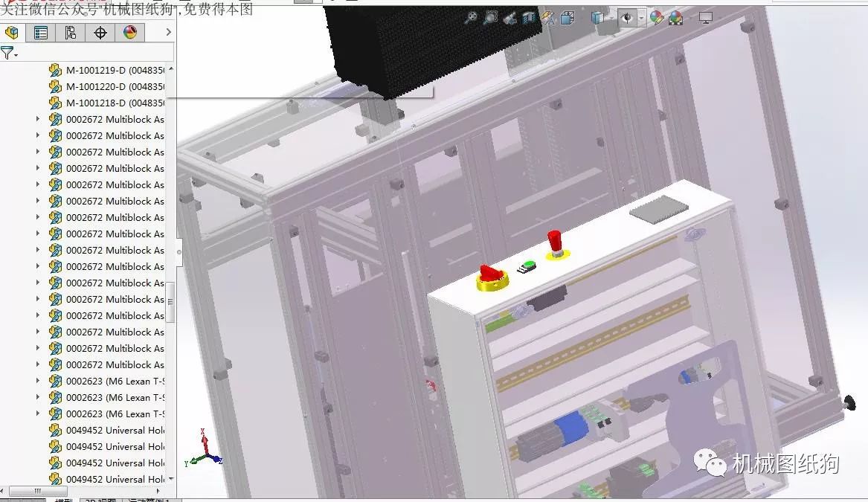Viewport: 868px width, 502px height.
Task: Click the horizontal scrollbar right arrow
Action: pyautogui.click(x=158, y=491)
